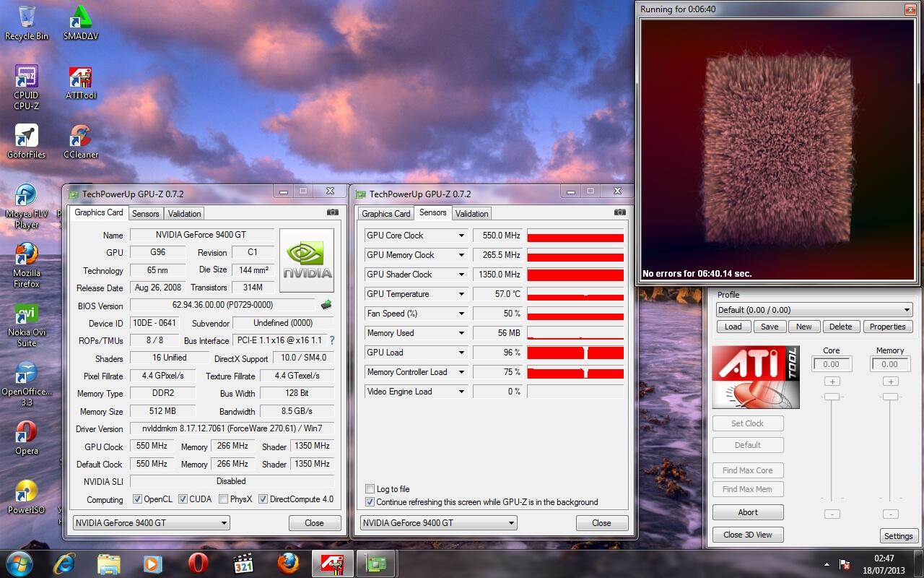Open the SMADAV desktop shortcut
Screen dimensions: 924x578
(81, 22)
